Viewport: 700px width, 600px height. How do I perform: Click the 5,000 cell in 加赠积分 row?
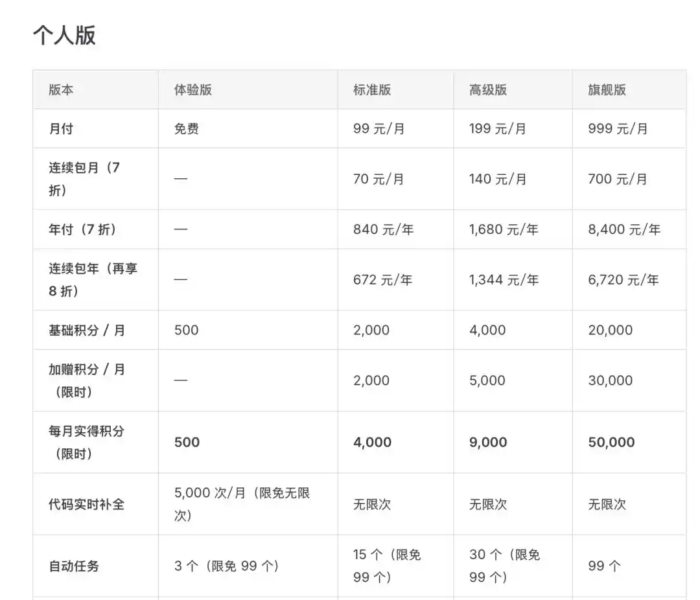487,381
